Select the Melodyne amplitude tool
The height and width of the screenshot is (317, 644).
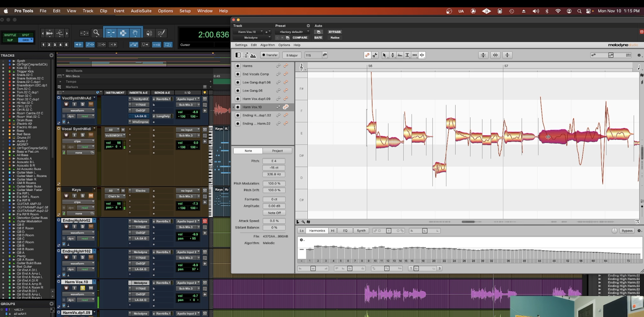pos(407,55)
